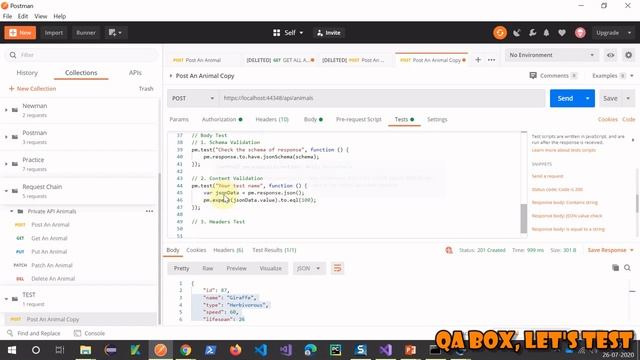Open the Private API Animals more options menu
Image resolution: width=640 pixels, height=360 pixels.
(149, 211)
